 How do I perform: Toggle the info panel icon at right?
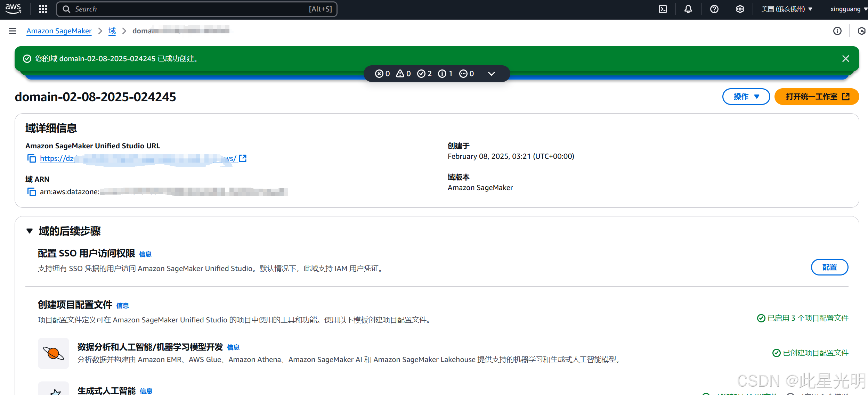[837, 31]
